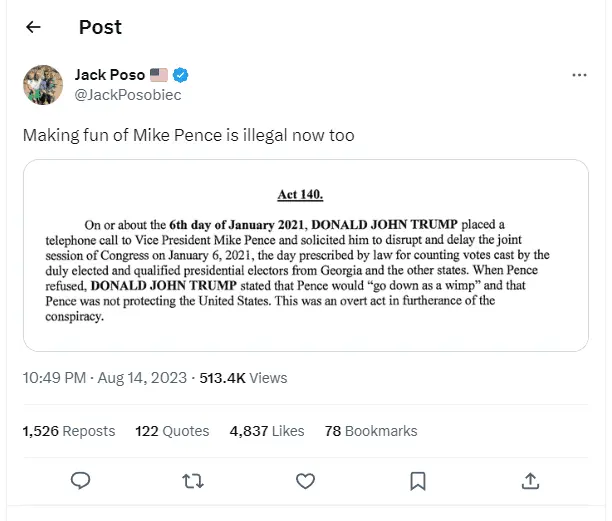
Task: Like the post with heart icon
Action: click(306, 481)
